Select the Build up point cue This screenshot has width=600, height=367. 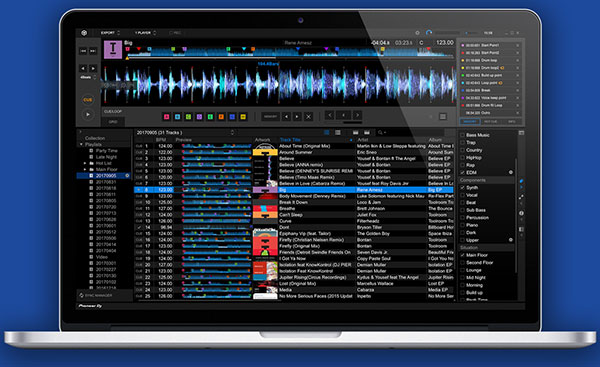click(x=490, y=75)
